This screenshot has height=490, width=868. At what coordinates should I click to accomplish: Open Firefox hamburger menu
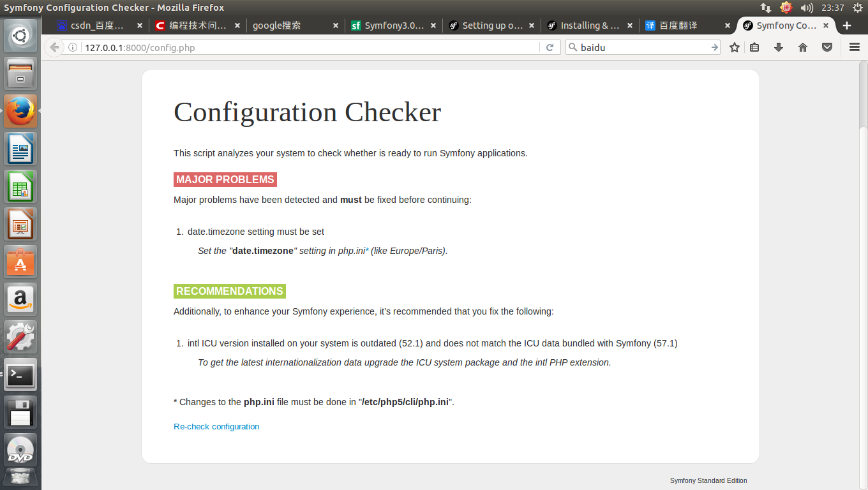coord(855,47)
